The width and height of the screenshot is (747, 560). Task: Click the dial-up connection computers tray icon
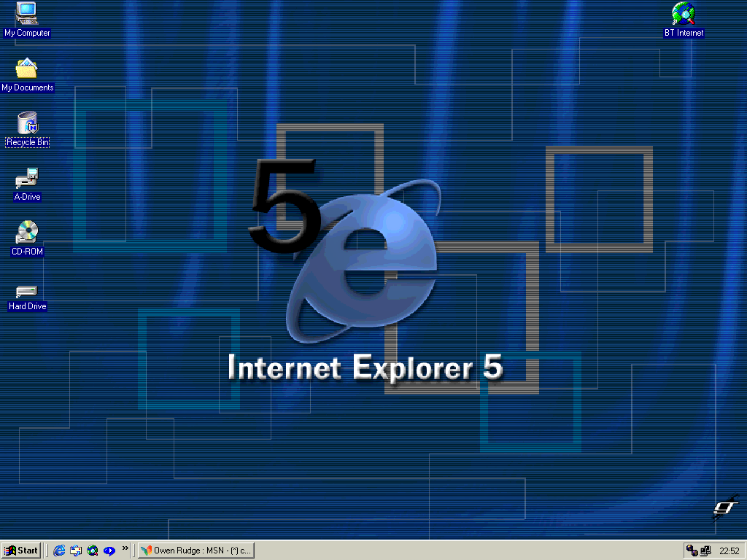coord(705,551)
